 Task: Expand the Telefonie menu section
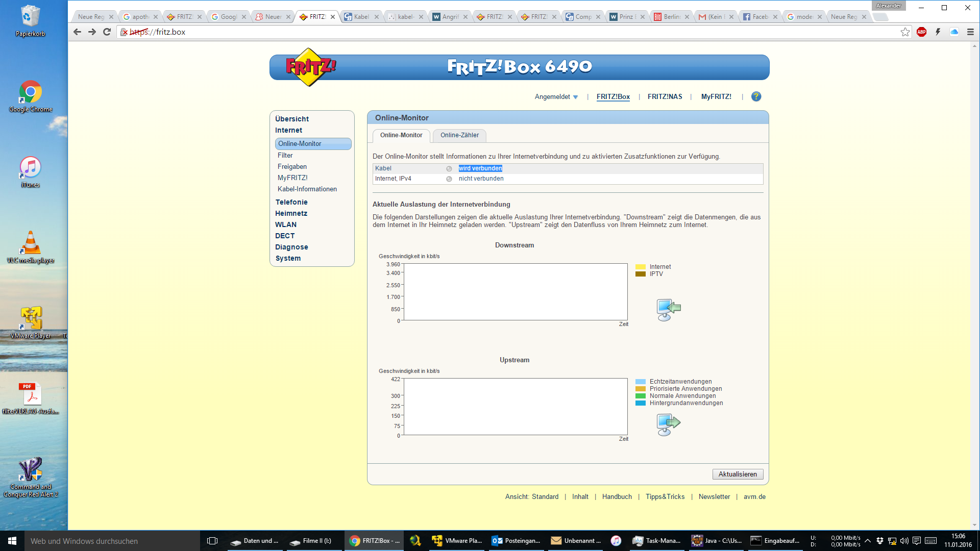pos(291,202)
